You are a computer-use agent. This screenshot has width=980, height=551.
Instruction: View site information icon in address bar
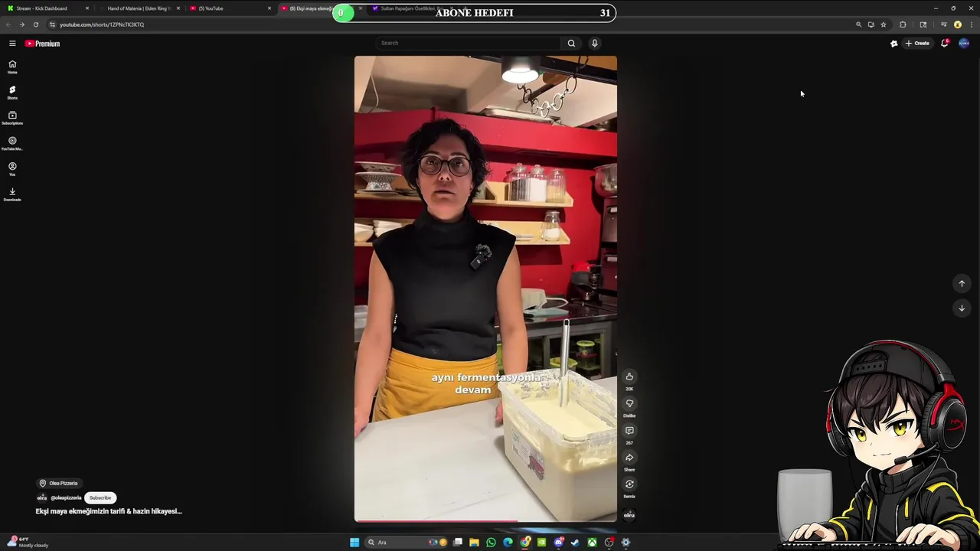click(x=52, y=24)
